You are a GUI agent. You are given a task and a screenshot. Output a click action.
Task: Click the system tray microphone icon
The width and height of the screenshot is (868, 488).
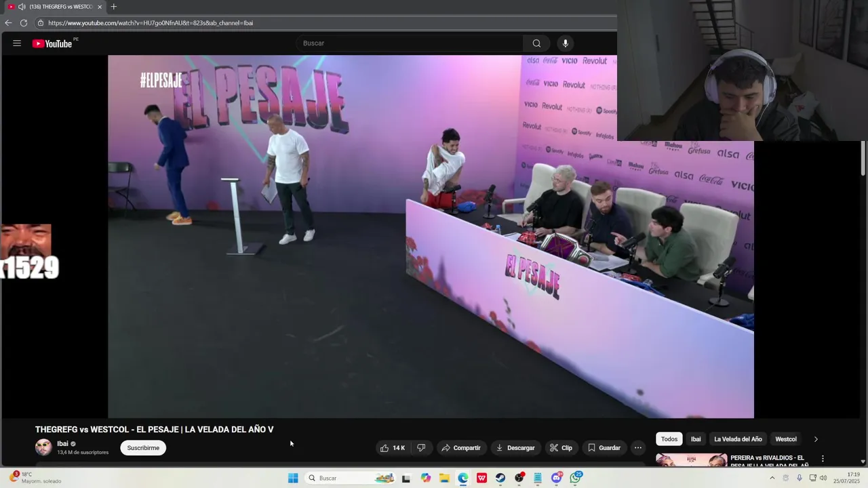[x=800, y=478]
